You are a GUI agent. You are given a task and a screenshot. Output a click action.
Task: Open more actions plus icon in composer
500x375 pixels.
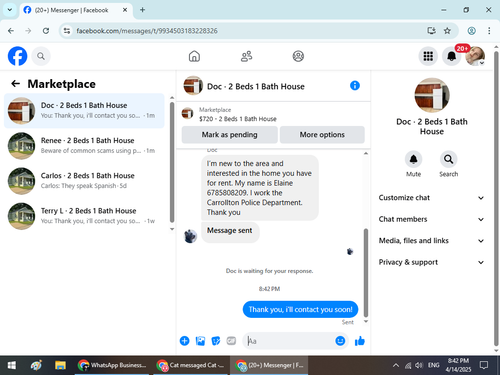184,341
